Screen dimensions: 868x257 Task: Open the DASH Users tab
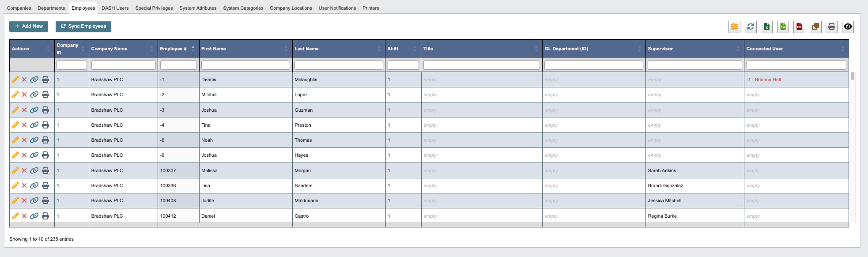[x=115, y=8]
